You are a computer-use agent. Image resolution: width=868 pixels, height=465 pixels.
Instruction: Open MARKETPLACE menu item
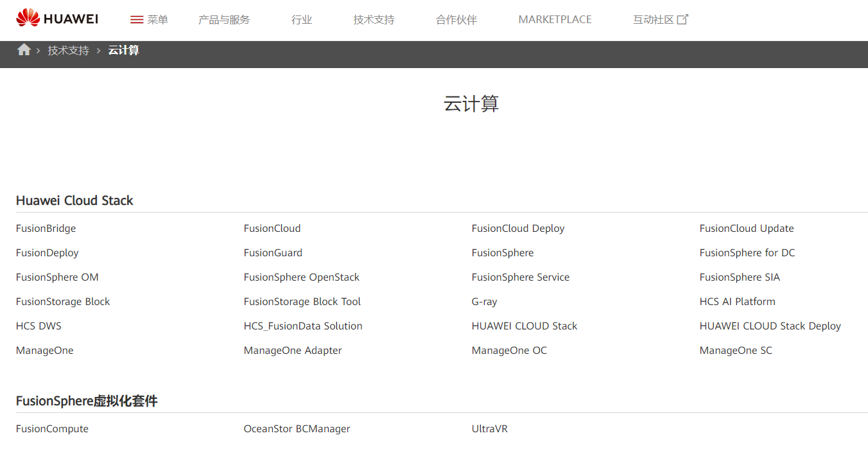[555, 20]
